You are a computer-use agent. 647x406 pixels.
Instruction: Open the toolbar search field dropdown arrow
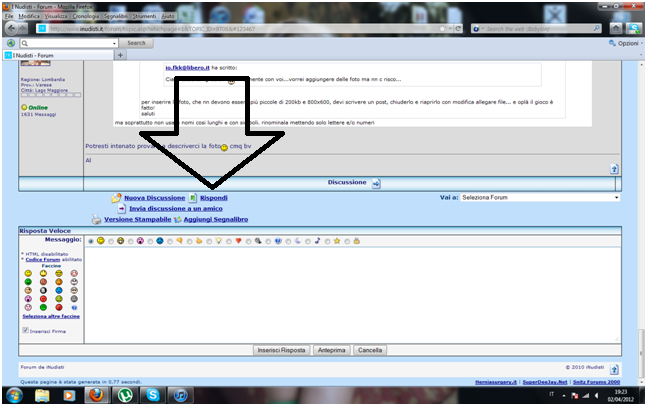coord(115,44)
